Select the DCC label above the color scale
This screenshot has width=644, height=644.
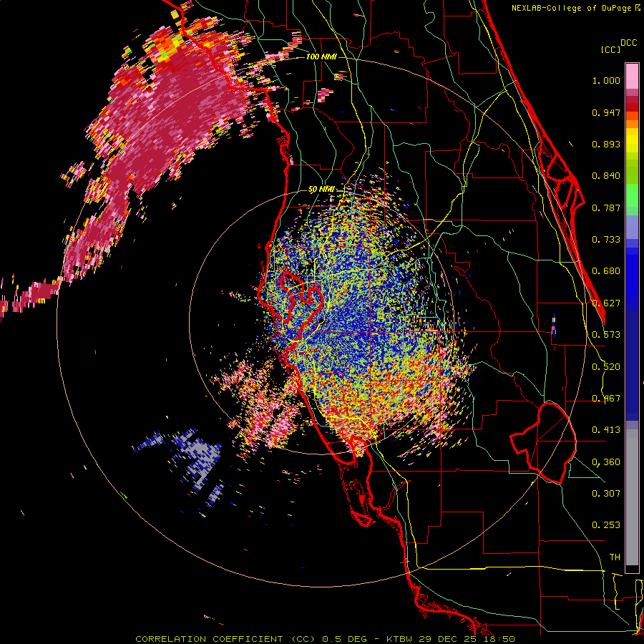pos(628,43)
